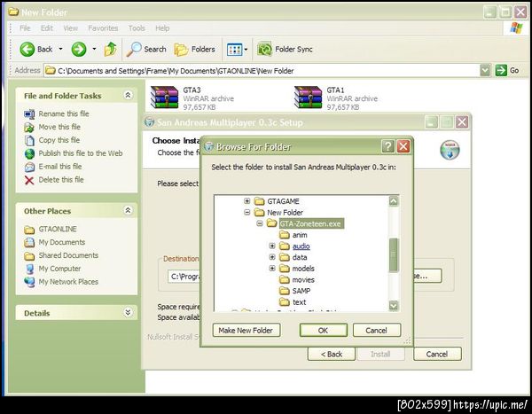
Task: Open the Edit menu
Action: pyautogui.click(x=47, y=28)
